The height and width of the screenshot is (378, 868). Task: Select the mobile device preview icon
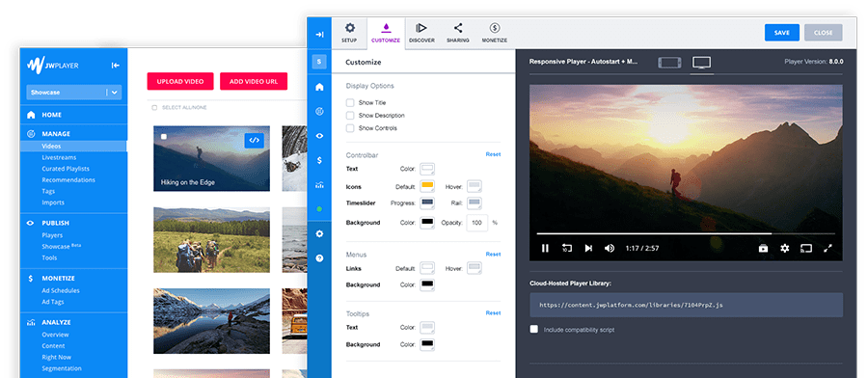click(669, 63)
